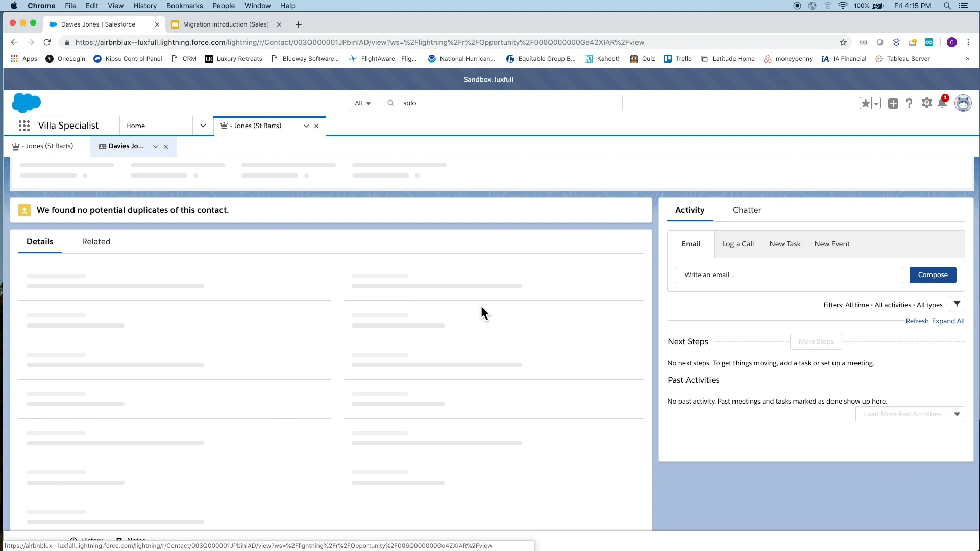
Task: Select the New Event tab
Action: click(x=832, y=244)
